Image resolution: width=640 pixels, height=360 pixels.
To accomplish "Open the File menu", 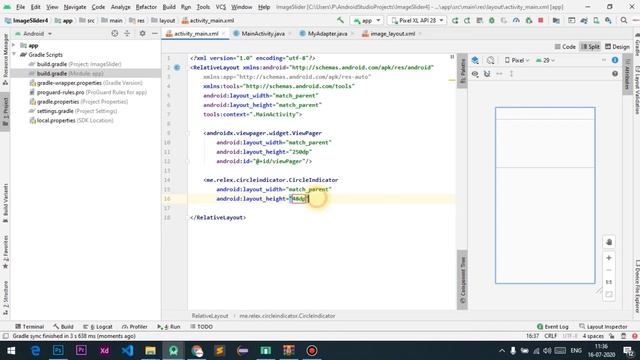I will (x=20, y=7).
